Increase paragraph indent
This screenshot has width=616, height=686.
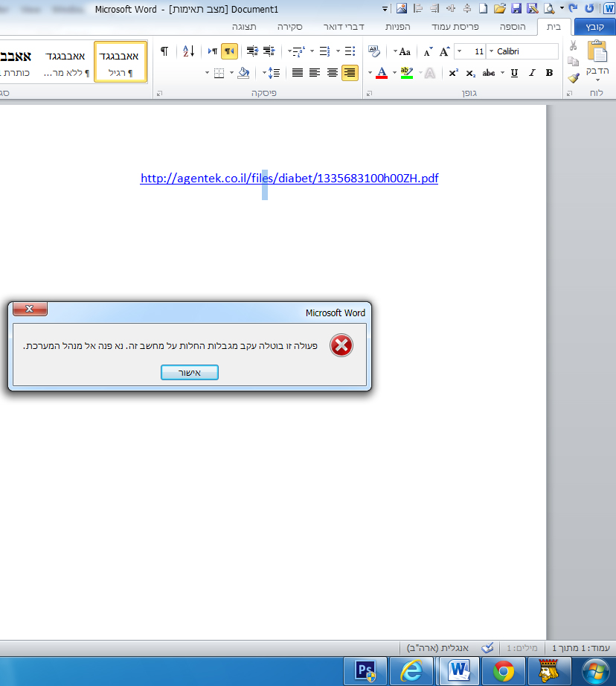click(x=252, y=51)
